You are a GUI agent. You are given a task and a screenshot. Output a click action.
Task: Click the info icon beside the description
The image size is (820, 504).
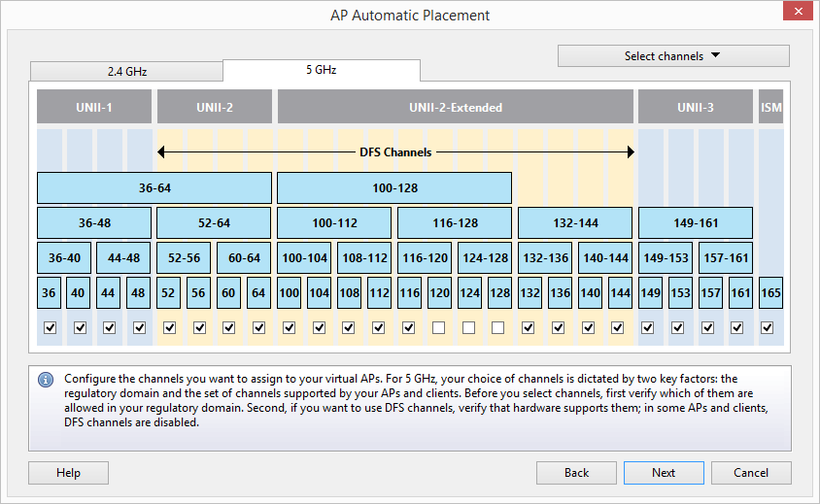click(x=46, y=380)
